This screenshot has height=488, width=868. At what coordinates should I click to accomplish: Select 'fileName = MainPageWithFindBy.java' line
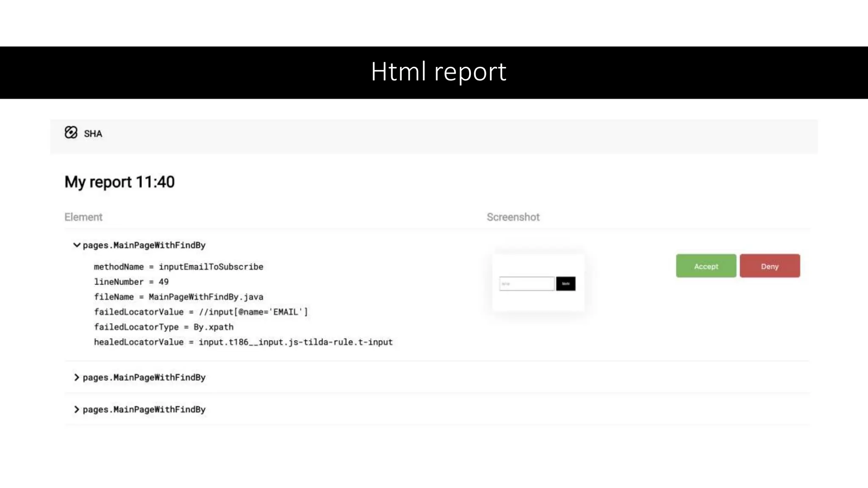point(178,297)
